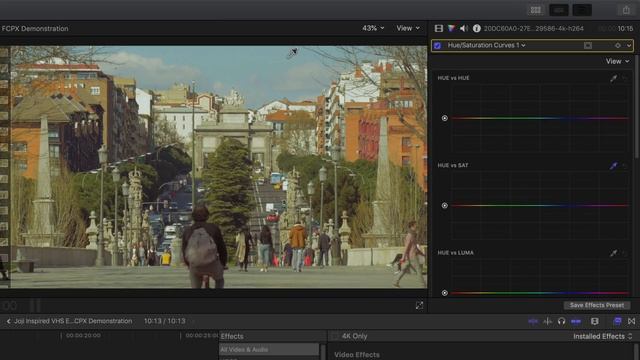Open the Video inspector tab icon
Image resolution: width=640 pixels, height=360 pixels.
click(x=439, y=28)
